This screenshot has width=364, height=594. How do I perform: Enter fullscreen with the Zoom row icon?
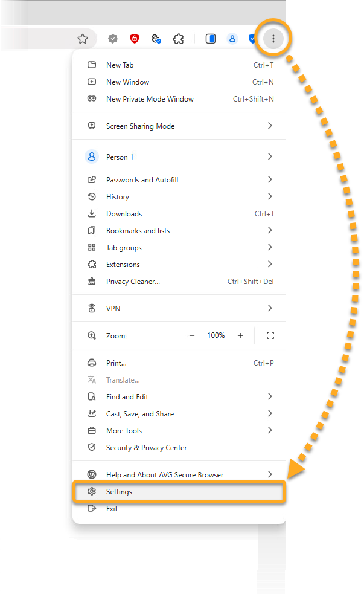pos(270,335)
